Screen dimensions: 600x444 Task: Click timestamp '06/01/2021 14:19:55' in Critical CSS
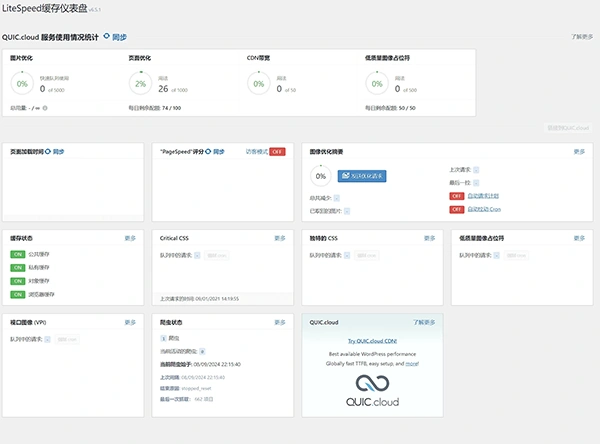click(217, 299)
